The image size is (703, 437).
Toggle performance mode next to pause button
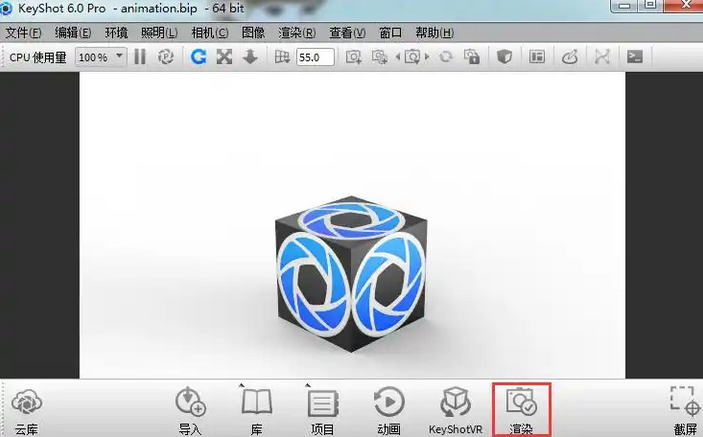pyautogui.click(x=167, y=57)
